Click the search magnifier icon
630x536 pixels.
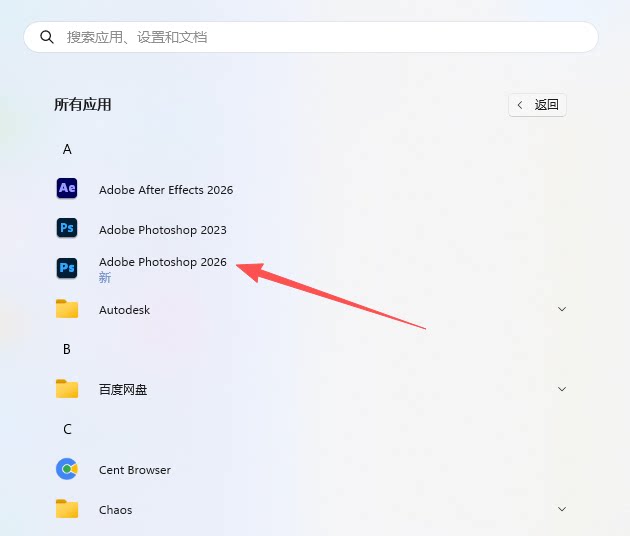click(47, 37)
